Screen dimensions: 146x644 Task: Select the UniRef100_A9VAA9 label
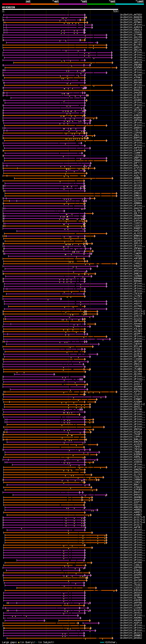tap(131, 324)
